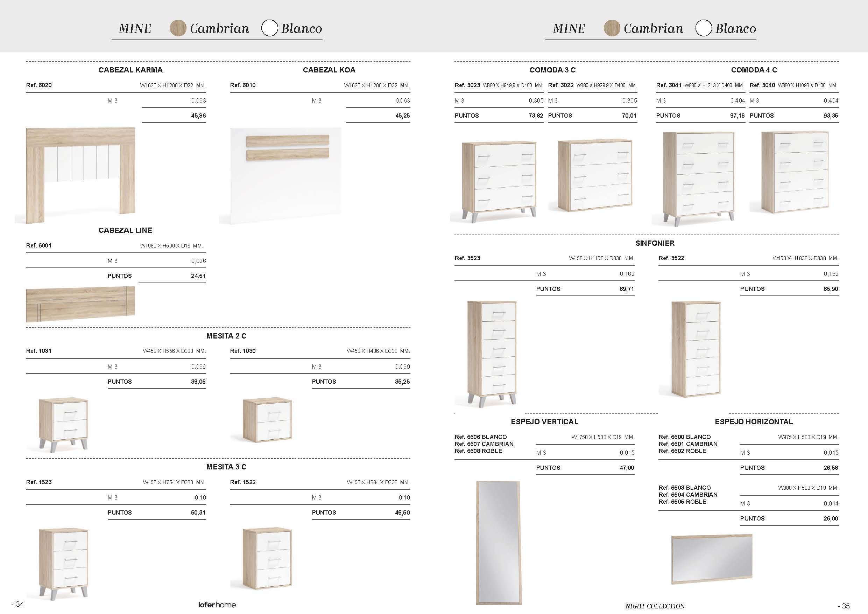This screenshot has width=868, height=614.
Task: Click the W880 X H500 X D19 MM. dimensions
Action: point(808,488)
